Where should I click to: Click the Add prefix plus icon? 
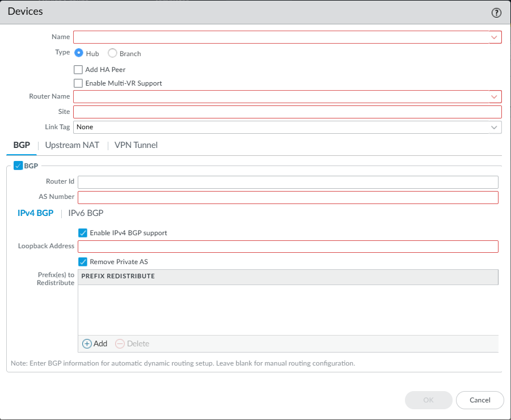point(87,343)
